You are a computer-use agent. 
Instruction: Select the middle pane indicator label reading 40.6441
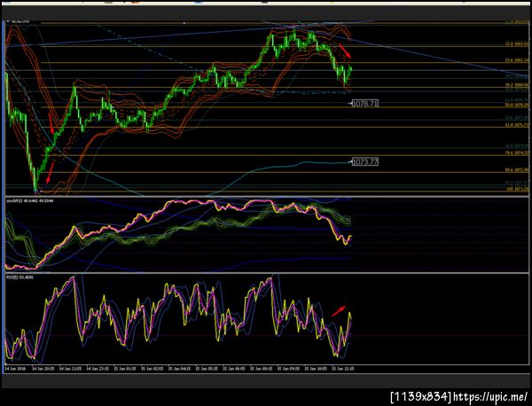[28, 201]
